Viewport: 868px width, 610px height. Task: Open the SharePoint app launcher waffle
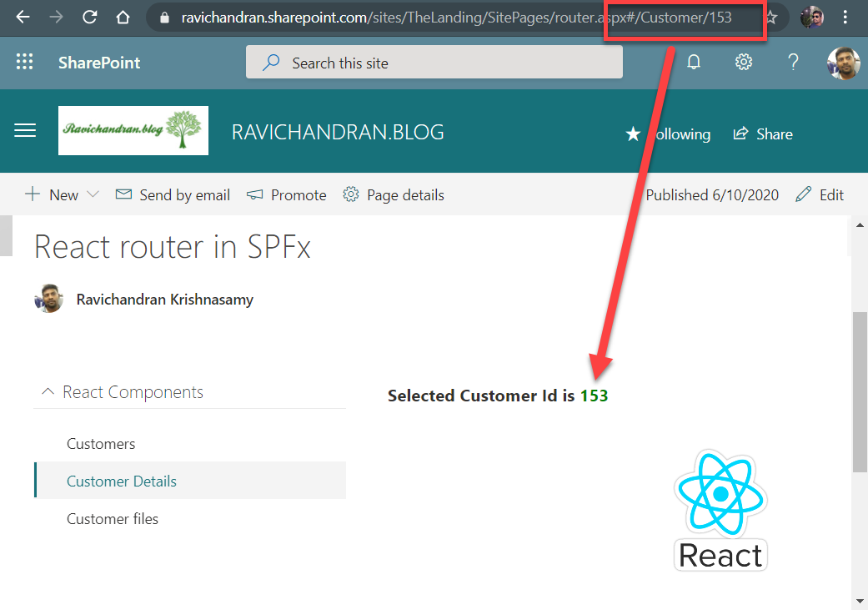pos(25,62)
